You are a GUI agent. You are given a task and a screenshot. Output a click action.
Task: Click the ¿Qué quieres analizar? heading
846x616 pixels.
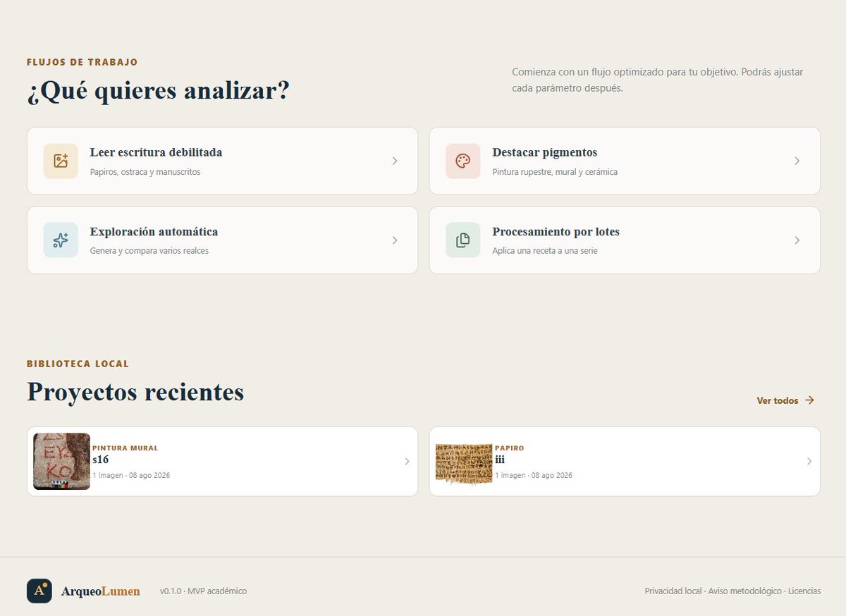click(158, 91)
